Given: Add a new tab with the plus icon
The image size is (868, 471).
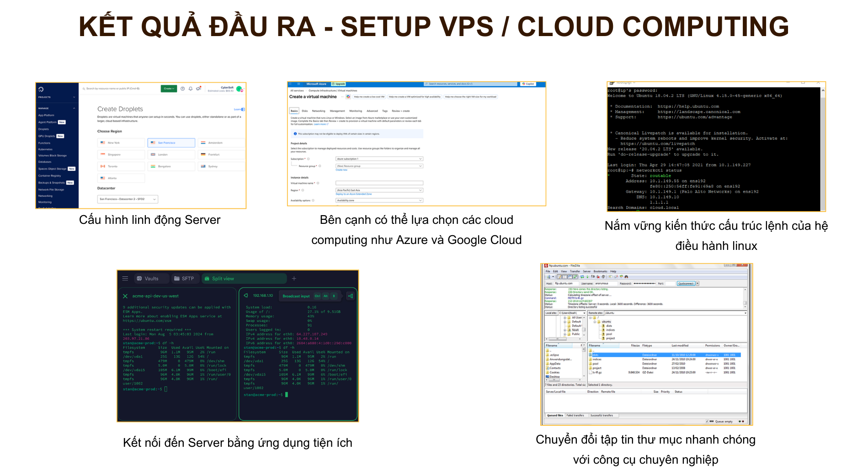Looking at the screenshot, I should pyautogui.click(x=294, y=278).
